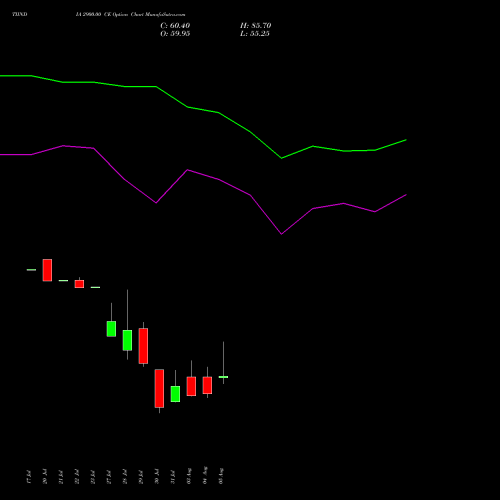Click the open value O: 59.95
The height and width of the screenshot is (500, 500).
pos(175,34)
